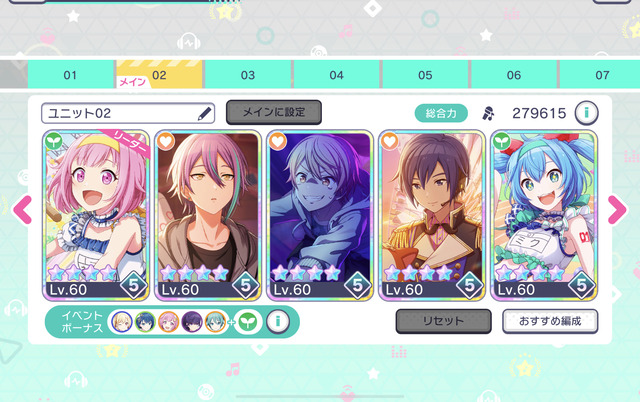Viewport: 640px width, 402px height.
Task: Tap the teal-haired character event bonus icon
Action: coord(215,322)
